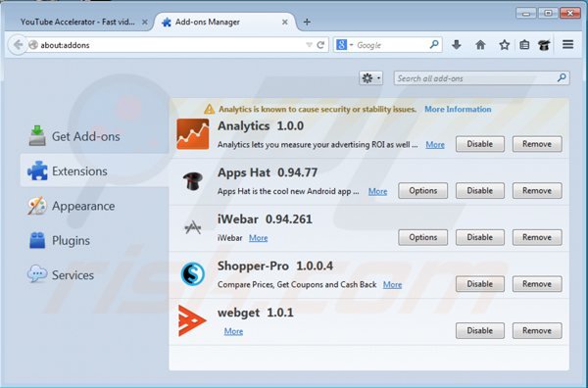This screenshot has height=388, width=588.
Task: Go back using the back arrow button
Action: click(18, 45)
